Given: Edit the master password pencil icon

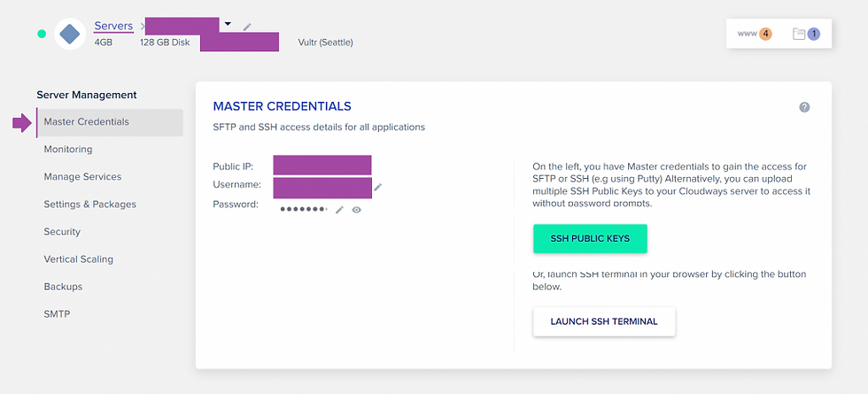Looking at the screenshot, I should point(339,210).
